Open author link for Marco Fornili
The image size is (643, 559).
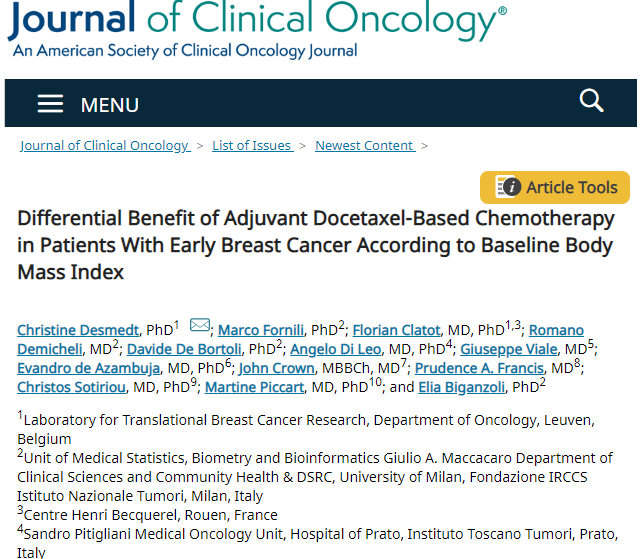[261, 330]
